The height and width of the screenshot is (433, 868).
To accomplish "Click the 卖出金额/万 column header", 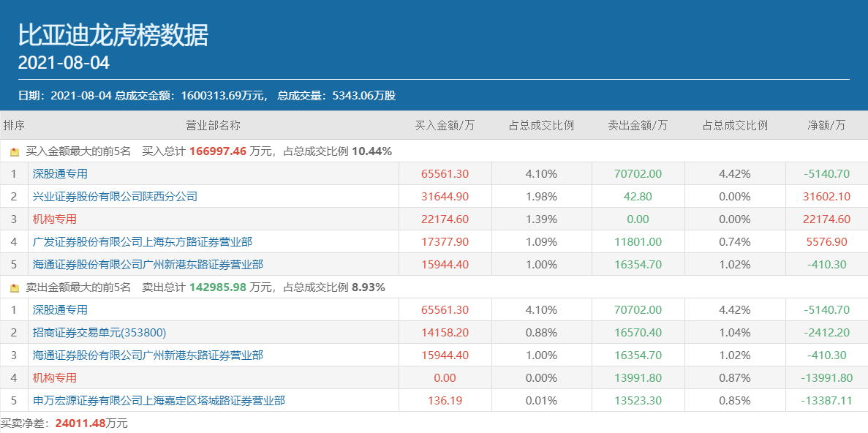I will (x=638, y=126).
